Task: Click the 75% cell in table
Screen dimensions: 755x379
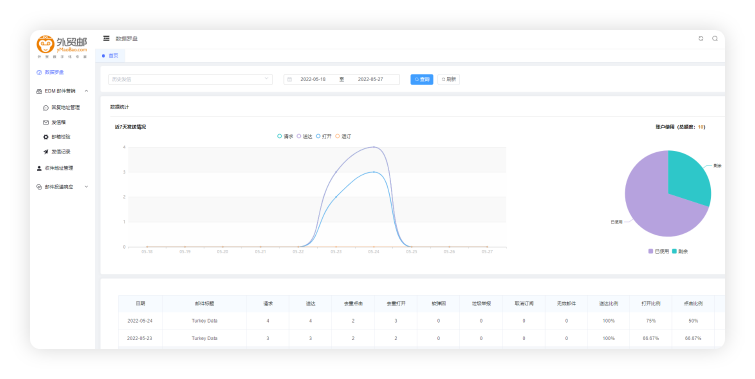Action: (651, 321)
